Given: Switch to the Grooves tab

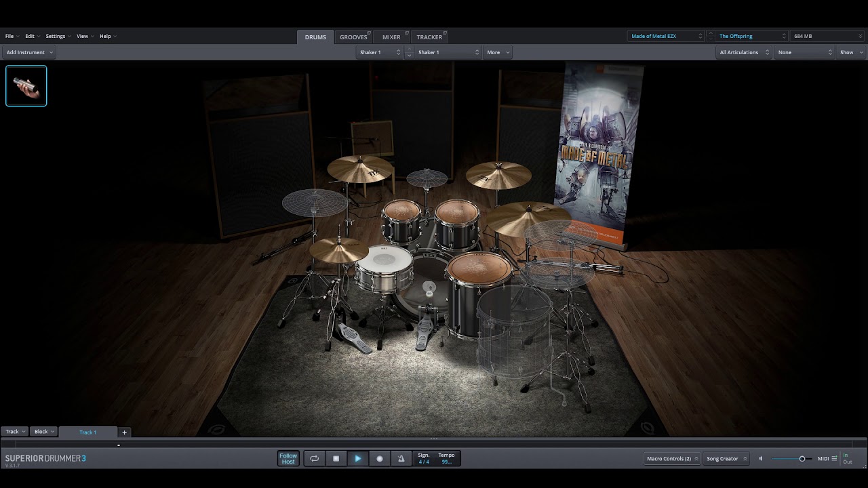Looking at the screenshot, I should click(x=353, y=37).
